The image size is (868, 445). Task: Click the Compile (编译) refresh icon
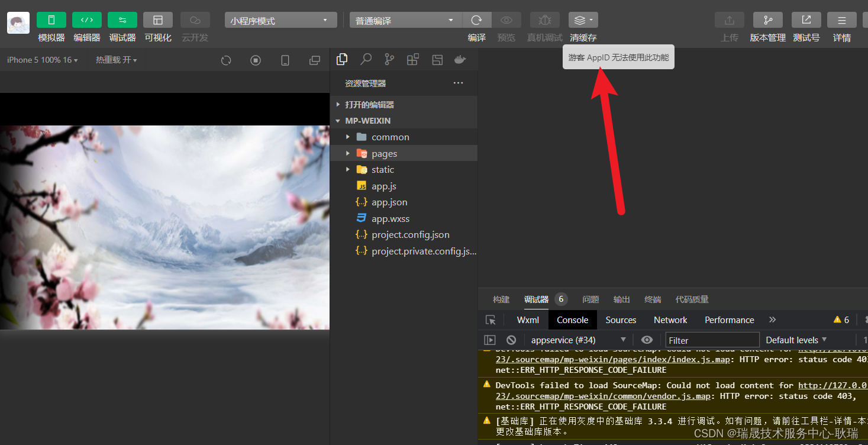(477, 20)
